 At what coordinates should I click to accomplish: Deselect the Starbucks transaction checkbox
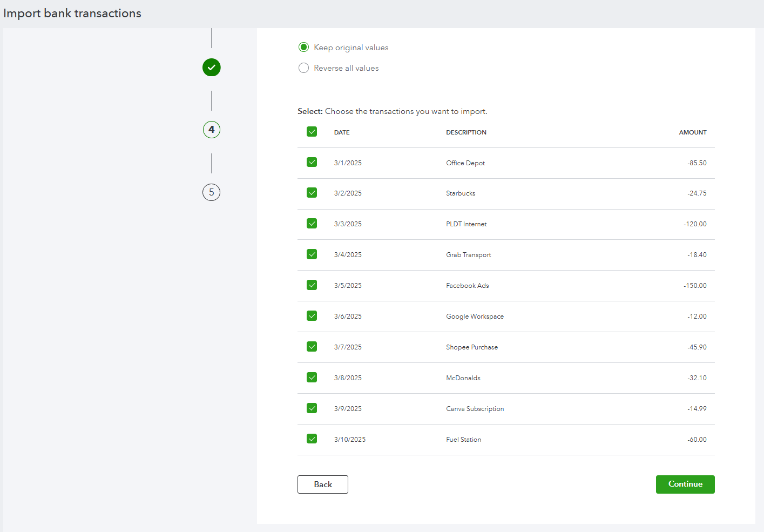pos(312,193)
